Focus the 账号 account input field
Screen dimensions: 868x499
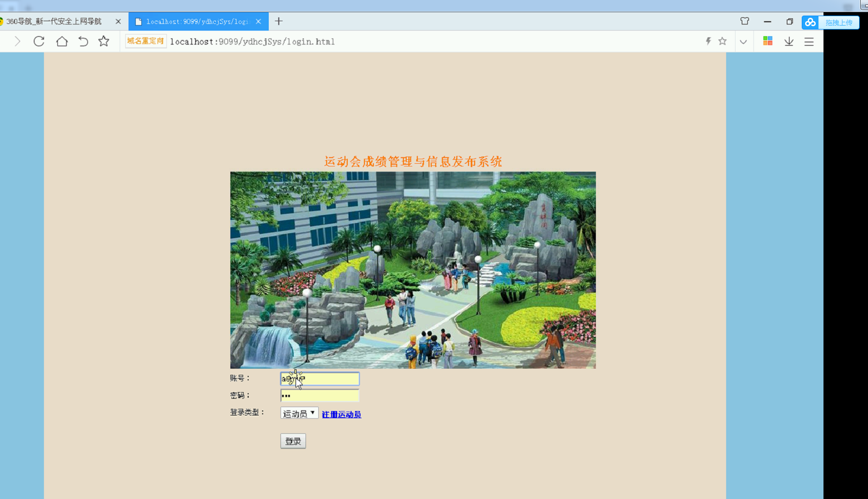coord(320,379)
